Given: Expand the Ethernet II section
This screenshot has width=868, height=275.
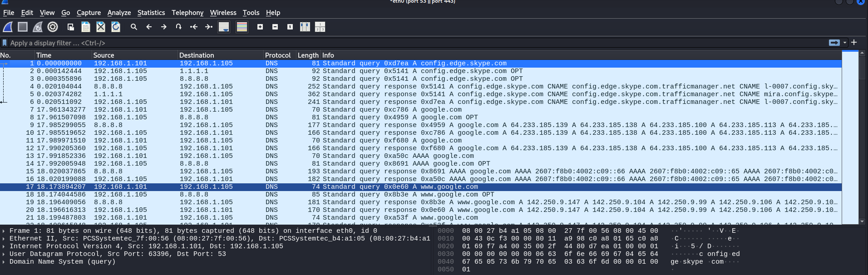Looking at the screenshot, I should (x=4, y=239).
